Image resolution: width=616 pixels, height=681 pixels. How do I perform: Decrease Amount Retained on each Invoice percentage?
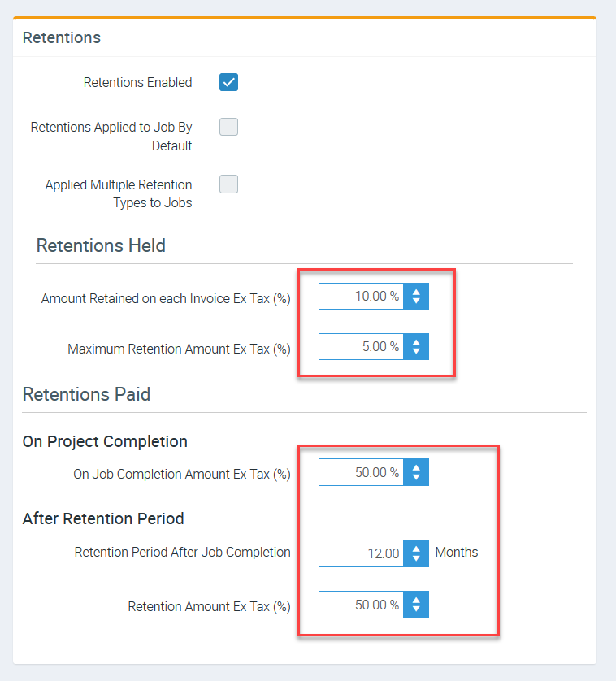tap(416, 301)
